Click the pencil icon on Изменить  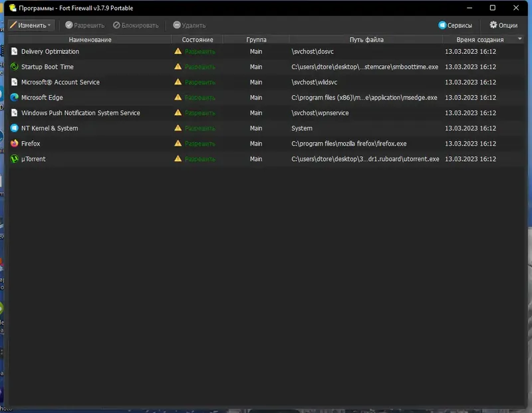[13, 25]
